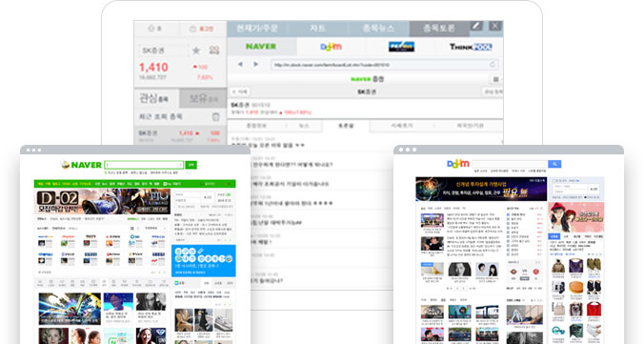This screenshot has height=344, width=644.
Task: Select the Paxnet source logo tab
Action: [401, 47]
